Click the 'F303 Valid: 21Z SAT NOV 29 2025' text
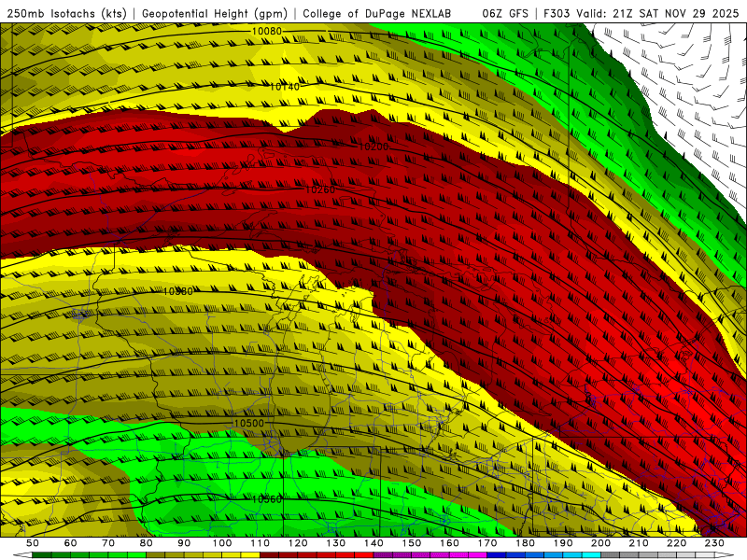The height and width of the screenshot is (560, 747). pos(641,14)
